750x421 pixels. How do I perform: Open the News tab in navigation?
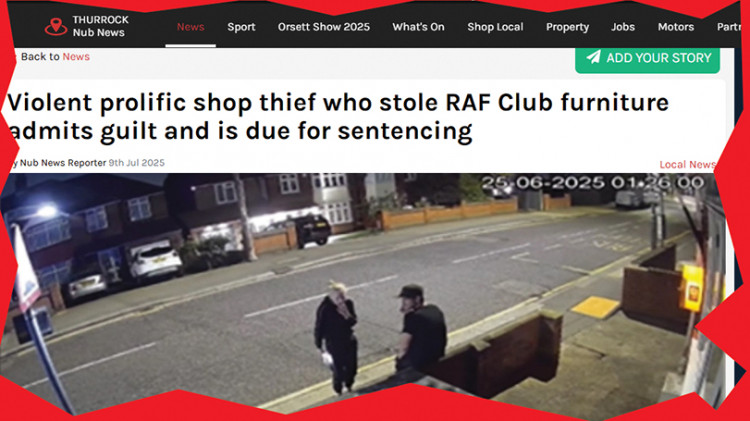[x=190, y=27]
